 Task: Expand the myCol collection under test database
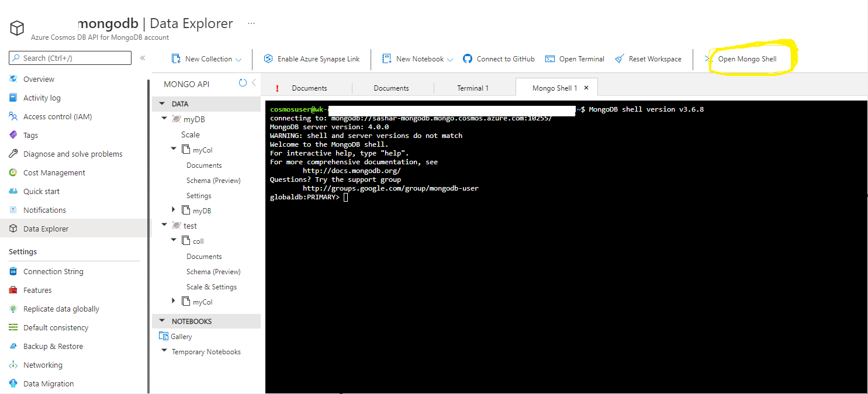[174, 300]
